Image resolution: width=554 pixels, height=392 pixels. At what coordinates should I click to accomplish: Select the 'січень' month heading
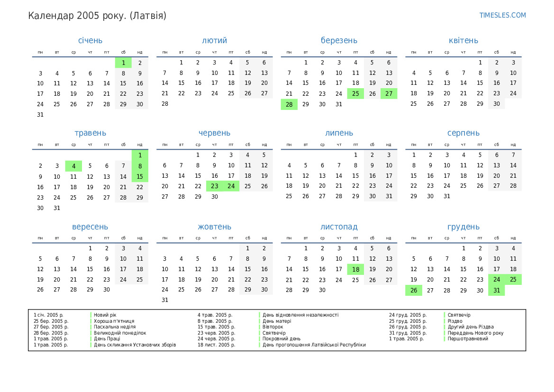pos(90,40)
